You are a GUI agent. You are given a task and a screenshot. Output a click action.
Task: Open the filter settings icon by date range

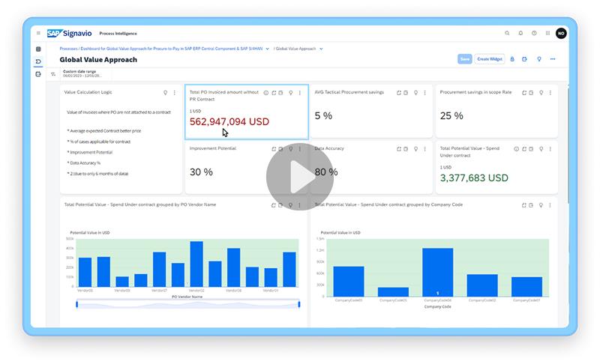pos(53,74)
